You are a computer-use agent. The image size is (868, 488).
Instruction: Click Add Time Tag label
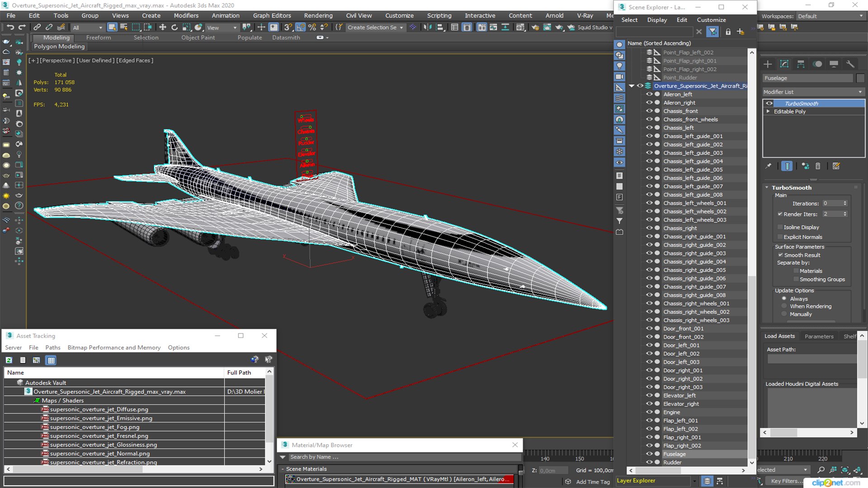click(x=593, y=482)
